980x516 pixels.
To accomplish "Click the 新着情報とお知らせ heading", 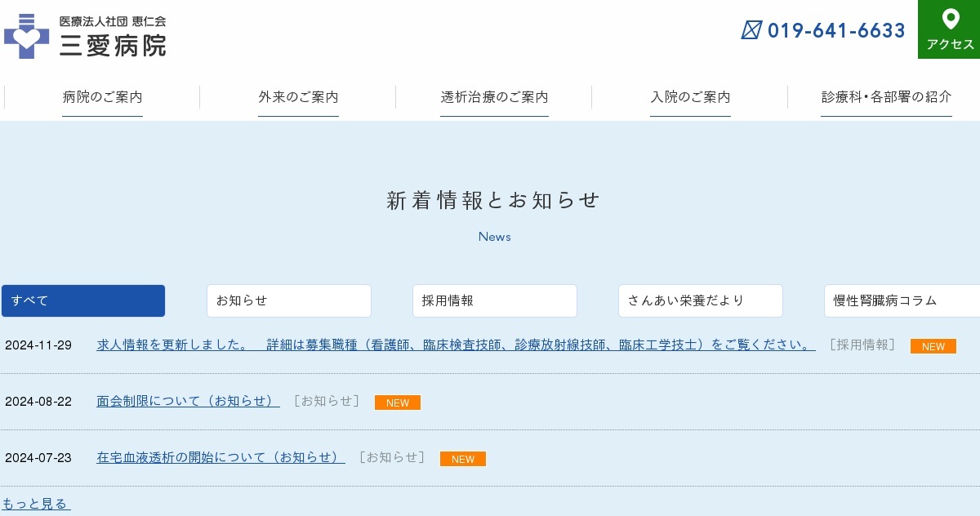I will tap(494, 201).
